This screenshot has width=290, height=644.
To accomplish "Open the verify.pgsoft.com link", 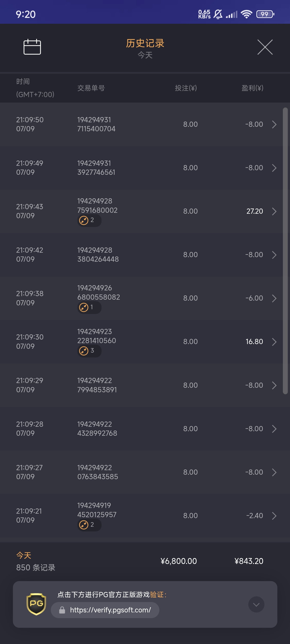I will pyautogui.click(x=110, y=610).
